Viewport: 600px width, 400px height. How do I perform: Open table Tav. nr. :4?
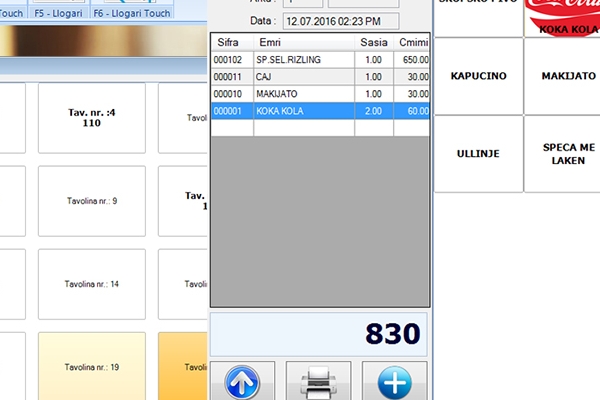click(91, 117)
